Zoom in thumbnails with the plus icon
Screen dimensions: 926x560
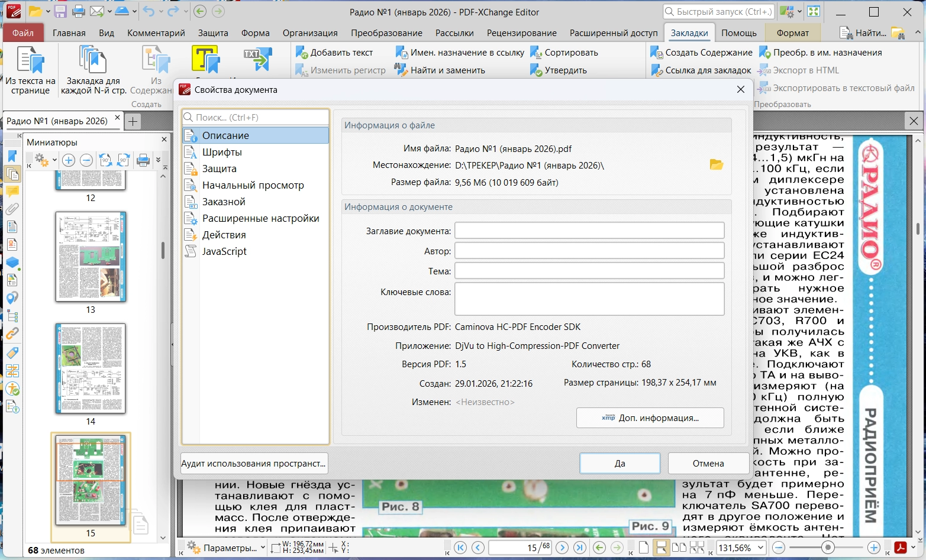(x=69, y=160)
